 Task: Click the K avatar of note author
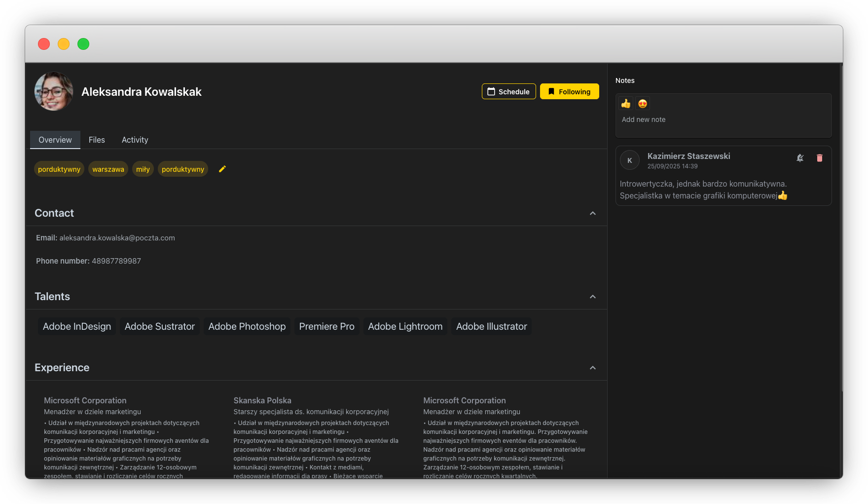click(629, 160)
